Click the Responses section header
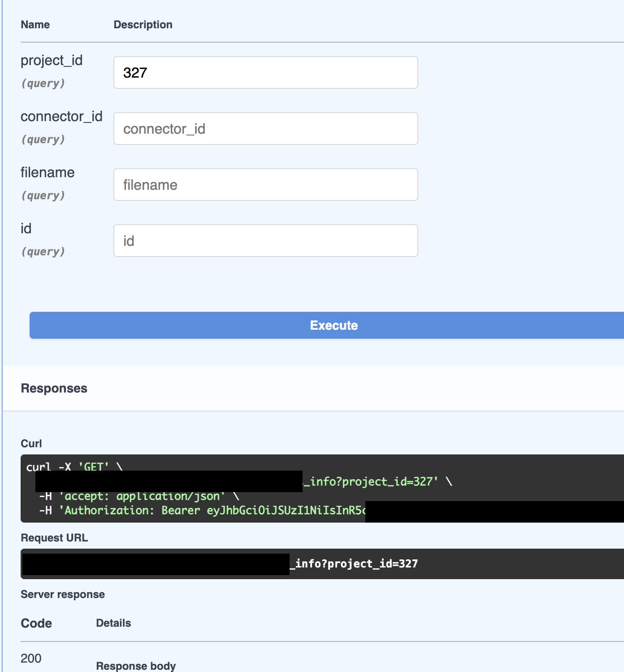This screenshot has height=672, width=624. [54, 388]
